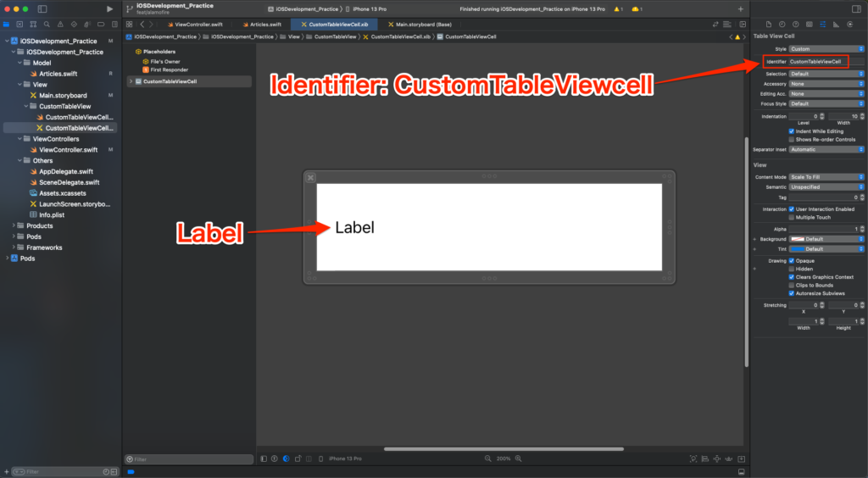Toggle Indent While Editing checkbox
Viewport: 868px width, 478px height.
(792, 131)
